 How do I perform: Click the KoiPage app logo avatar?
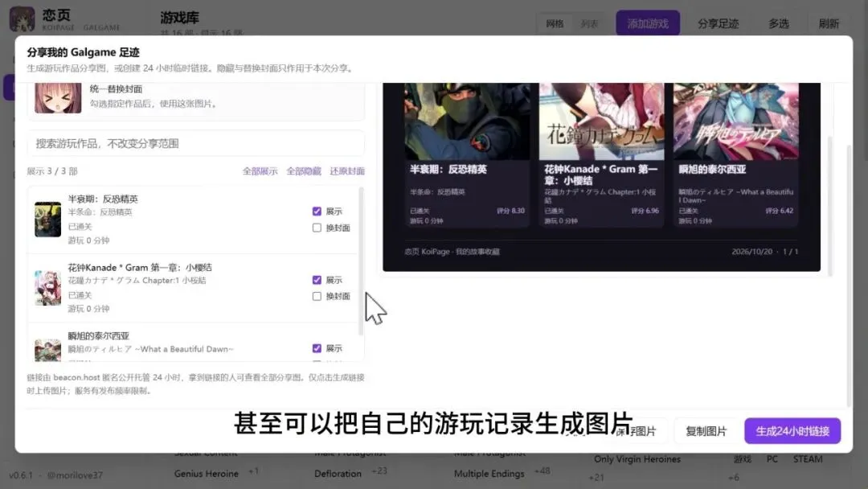pos(23,19)
